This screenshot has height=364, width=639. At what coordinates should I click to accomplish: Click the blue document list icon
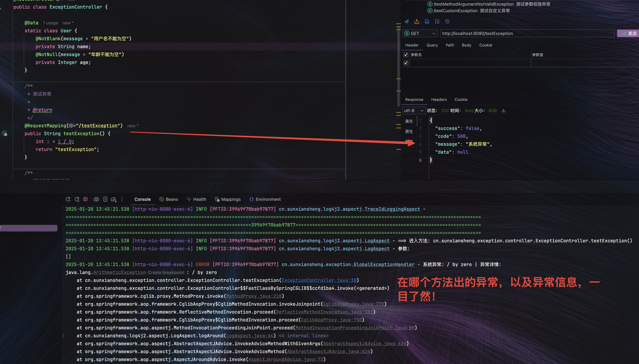click(437, 21)
